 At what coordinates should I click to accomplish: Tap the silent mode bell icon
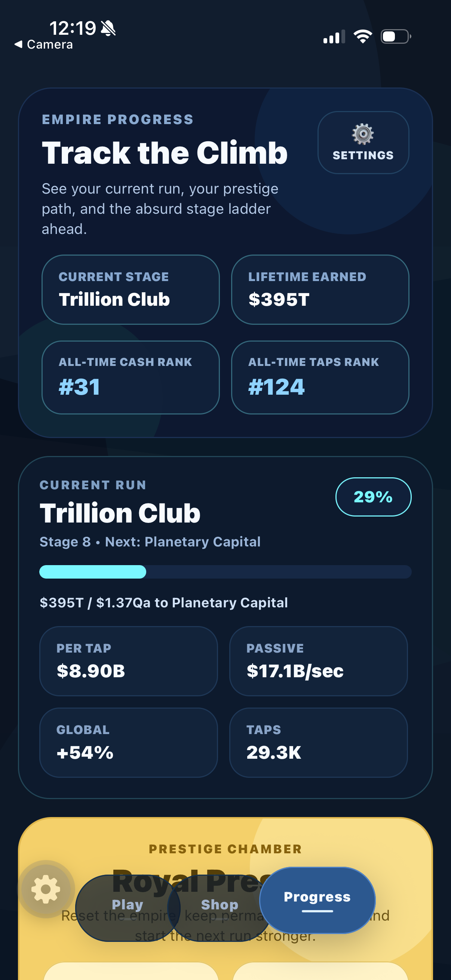[108, 28]
